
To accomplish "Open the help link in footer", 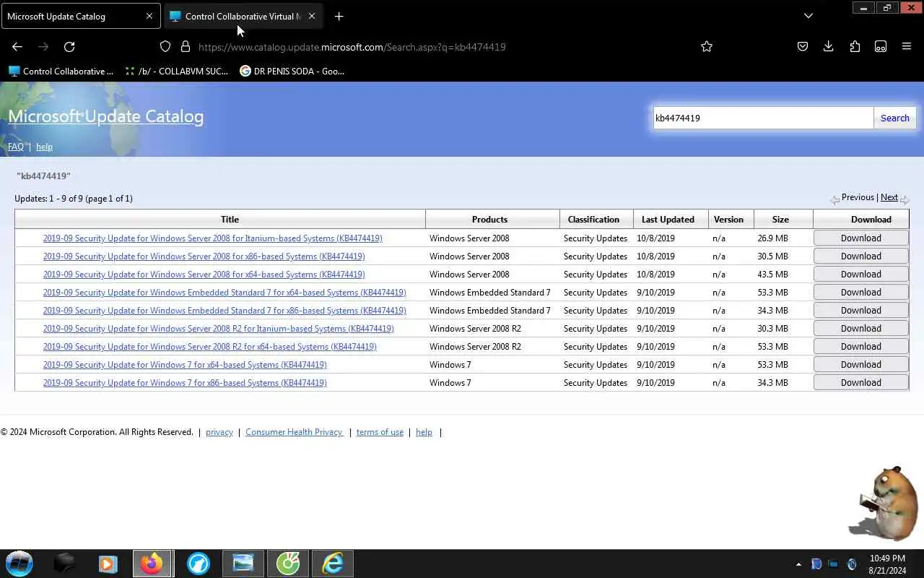I will [x=424, y=432].
